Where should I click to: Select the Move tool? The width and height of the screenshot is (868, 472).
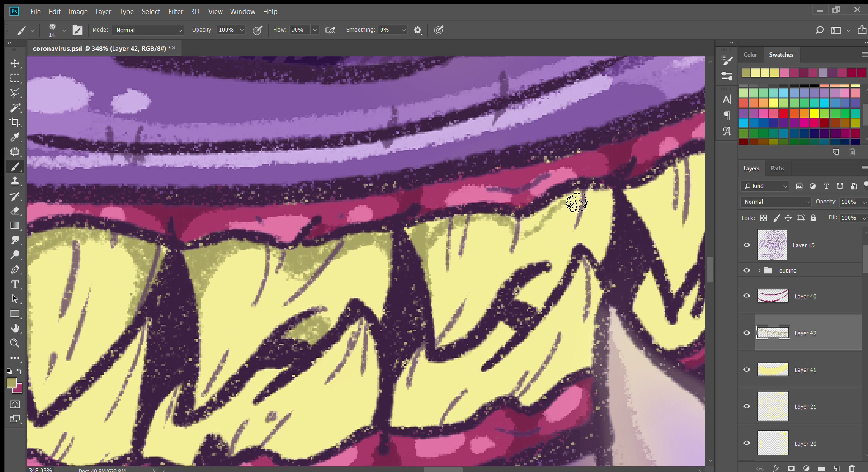[x=15, y=64]
